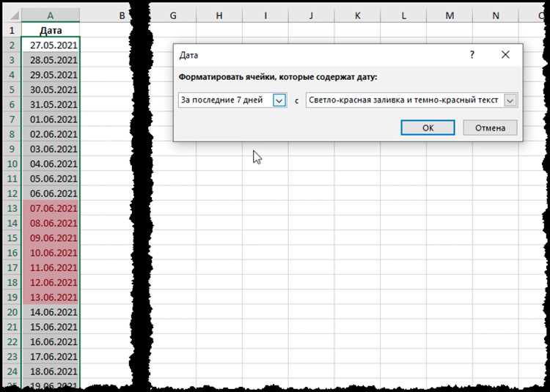Select cell with 29.05.2021

[x=51, y=75]
